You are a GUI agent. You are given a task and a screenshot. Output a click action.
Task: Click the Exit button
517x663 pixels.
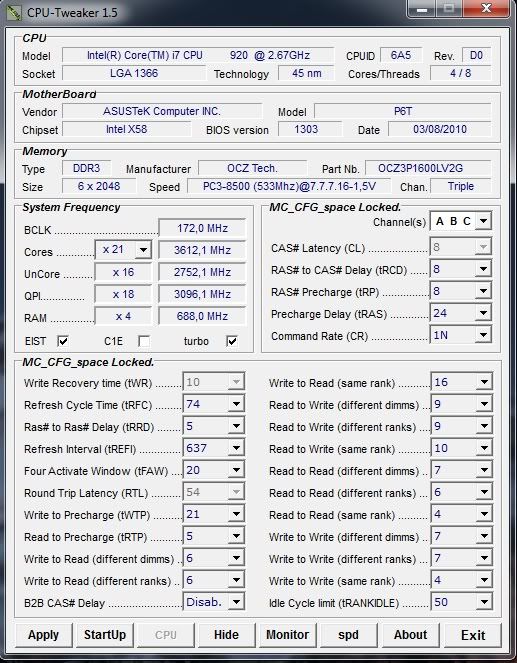pyautogui.click(x=473, y=635)
